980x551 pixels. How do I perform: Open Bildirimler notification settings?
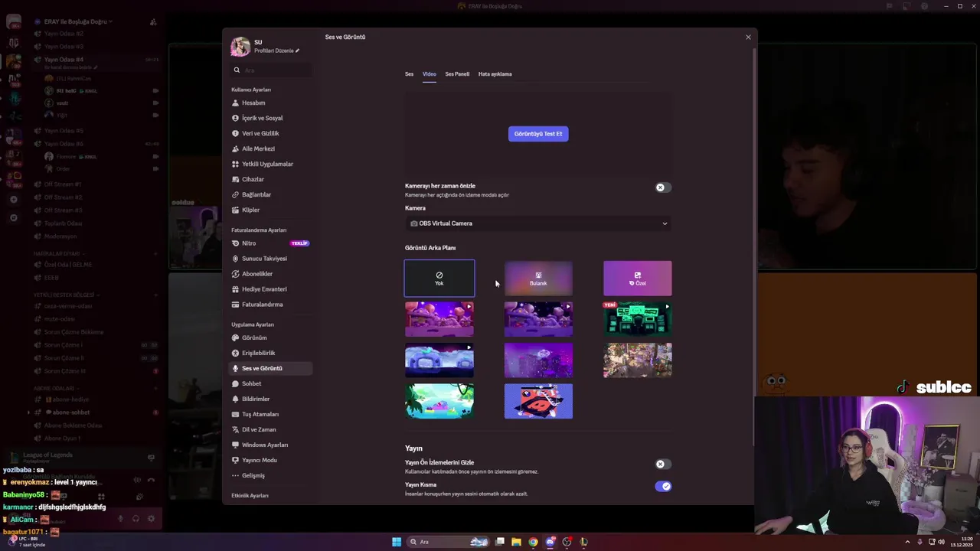(270, 399)
